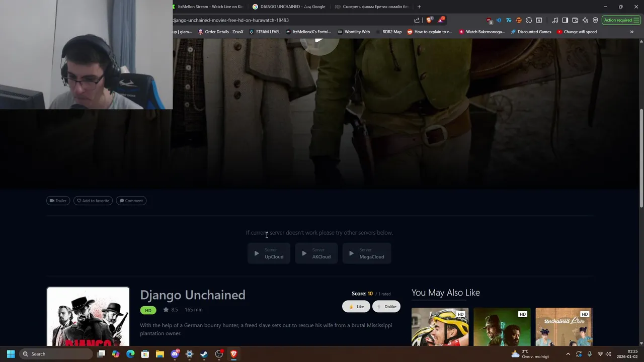The height and width of the screenshot is (362, 644).
Task: Open the Unchained Love recommendation thumbnail
Action: (564, 327)
